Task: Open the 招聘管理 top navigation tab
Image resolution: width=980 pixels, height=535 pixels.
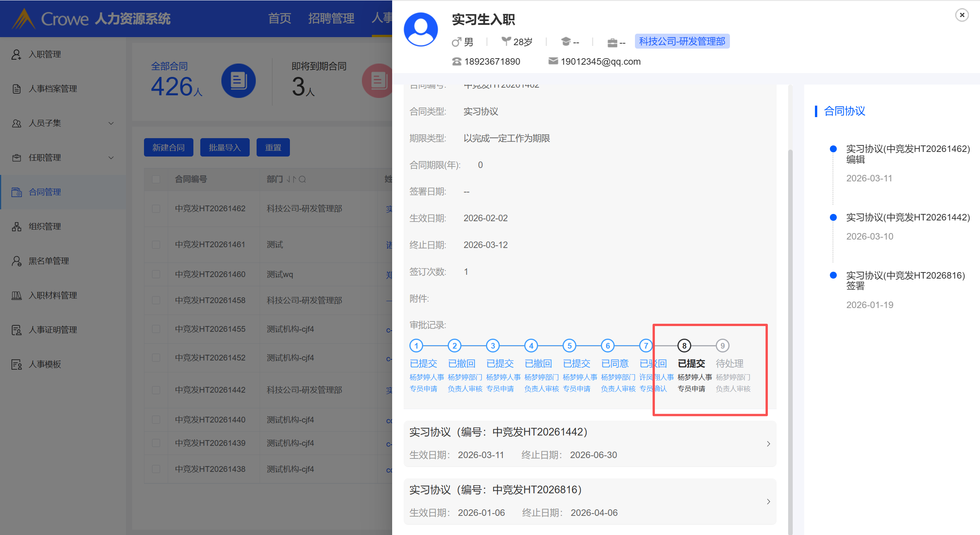Action: click(331, 18)
